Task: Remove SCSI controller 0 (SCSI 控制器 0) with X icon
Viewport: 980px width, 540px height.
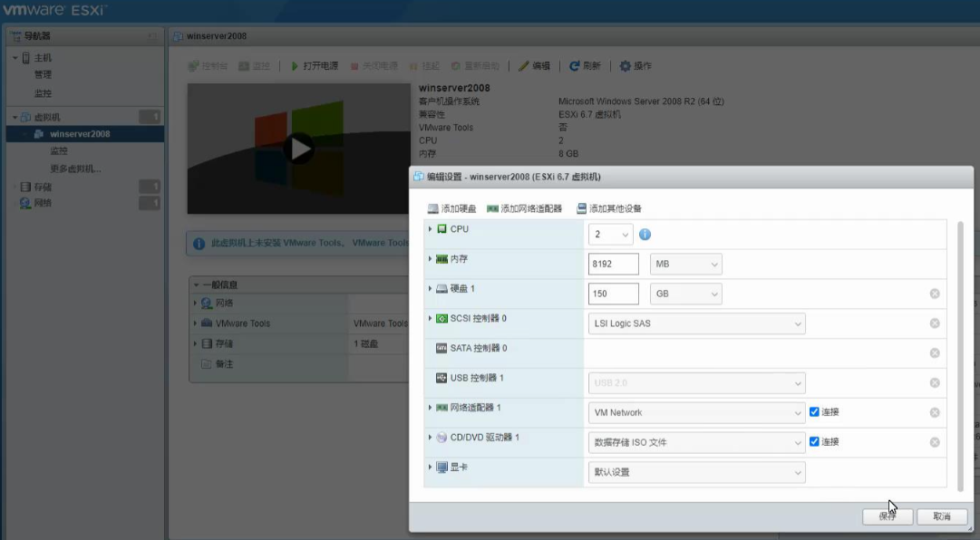Action: click(x=935, y=323)
